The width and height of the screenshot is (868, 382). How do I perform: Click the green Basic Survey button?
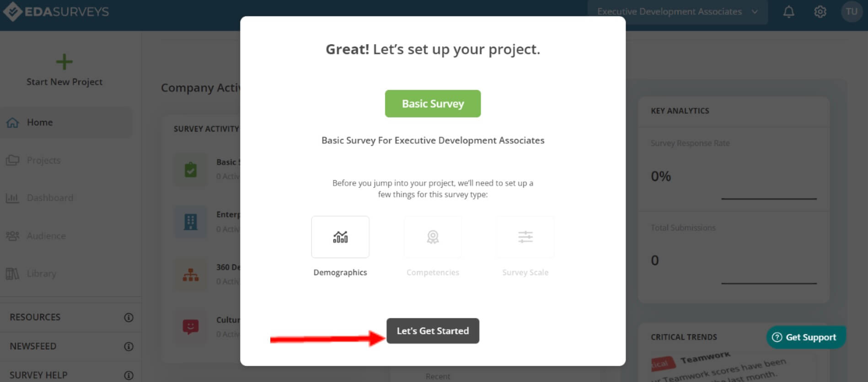(433, 104)
